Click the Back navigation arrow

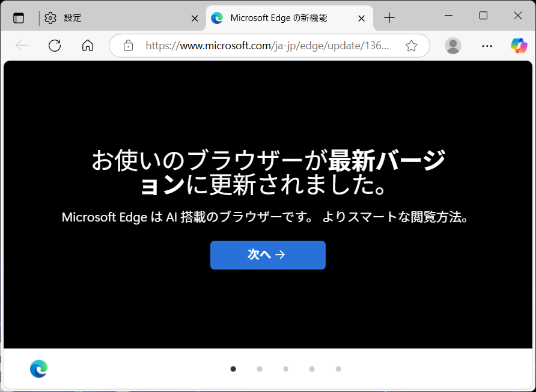pyautogui.click(x=22, y=45)
